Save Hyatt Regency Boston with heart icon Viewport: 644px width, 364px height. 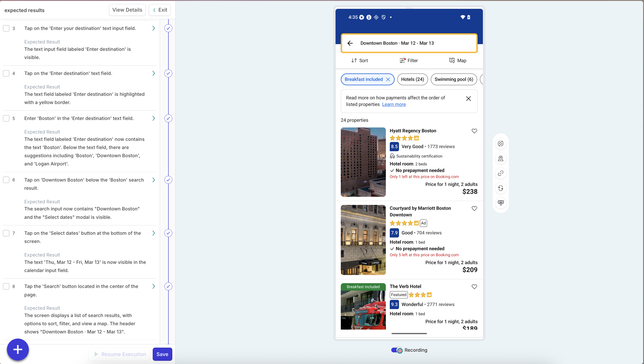474,131
